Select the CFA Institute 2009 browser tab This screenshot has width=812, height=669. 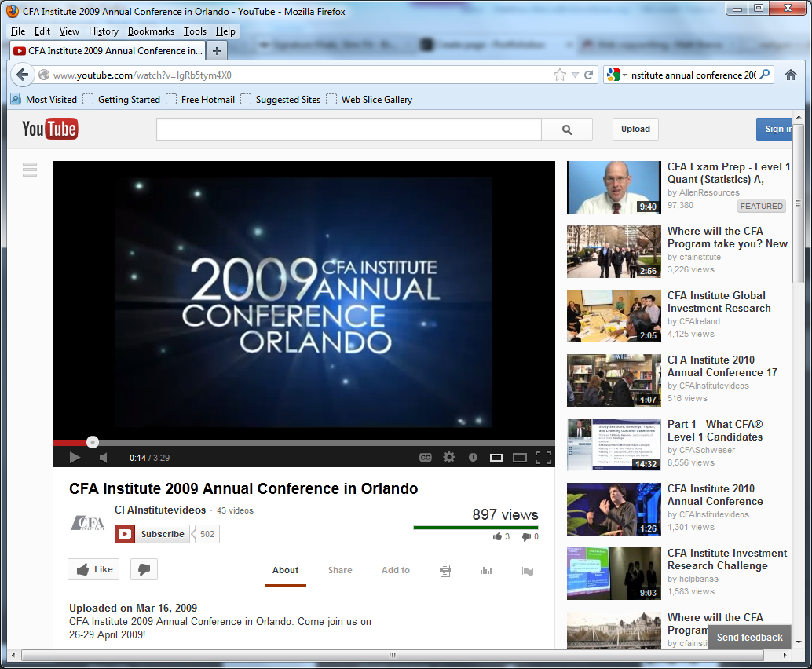pos(108,51)
